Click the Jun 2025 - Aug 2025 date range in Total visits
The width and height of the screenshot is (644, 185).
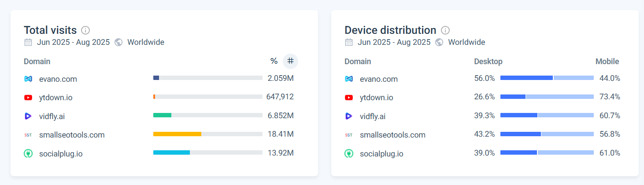click(73, 43)
